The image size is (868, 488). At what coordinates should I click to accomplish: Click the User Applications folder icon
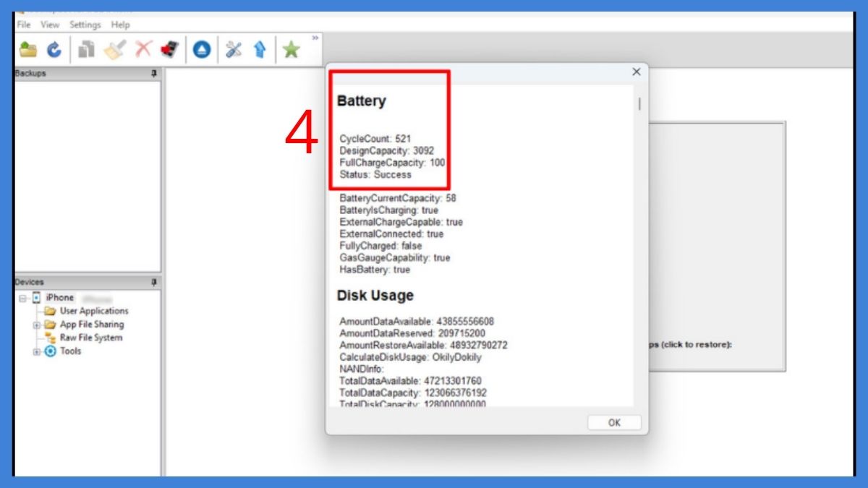(51, 311)
